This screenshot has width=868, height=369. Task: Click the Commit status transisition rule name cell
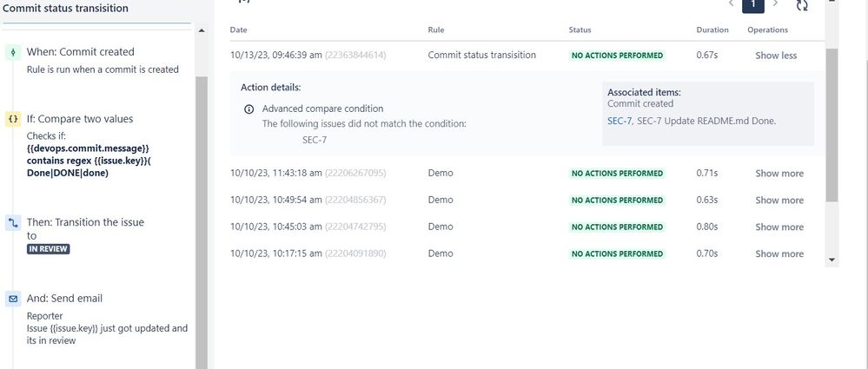481,56
